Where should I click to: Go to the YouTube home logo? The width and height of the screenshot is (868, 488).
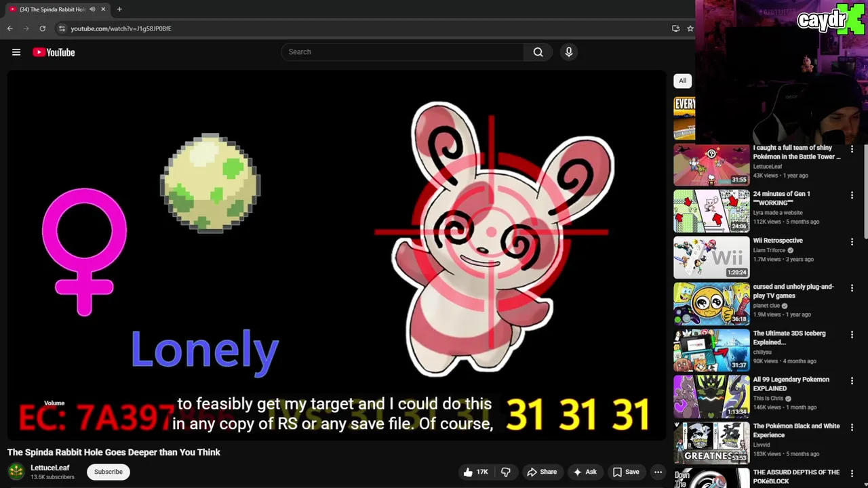54,52
